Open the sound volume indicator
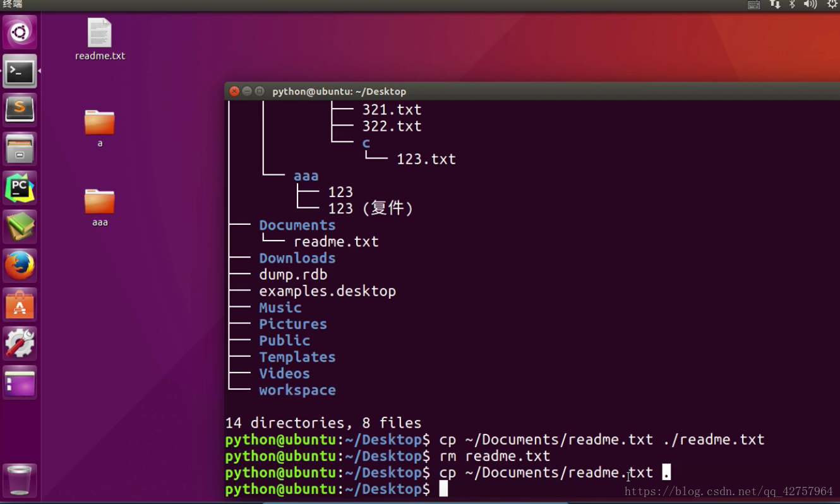Image resolution: width=840 pixels, height=504 pixels. point(810,4)
